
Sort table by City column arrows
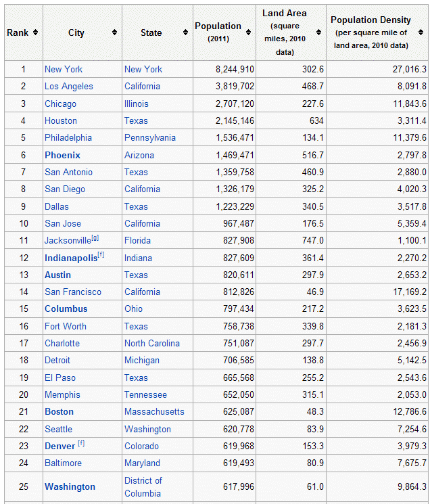(114, 32)
